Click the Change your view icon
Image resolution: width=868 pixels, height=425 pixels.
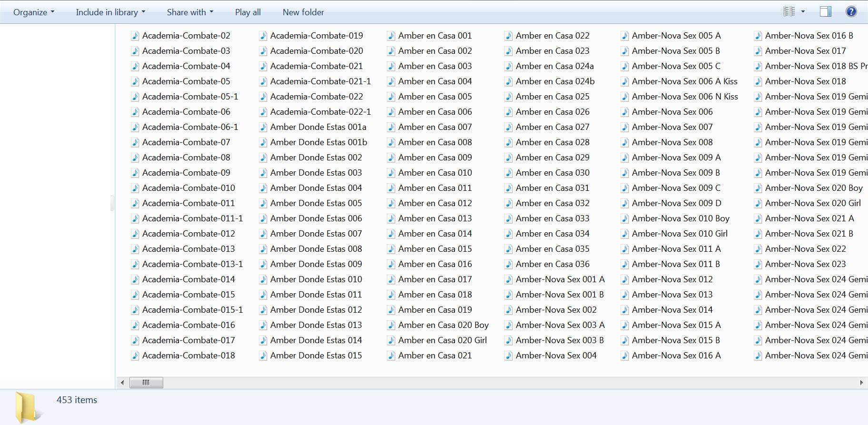(789, 11)
